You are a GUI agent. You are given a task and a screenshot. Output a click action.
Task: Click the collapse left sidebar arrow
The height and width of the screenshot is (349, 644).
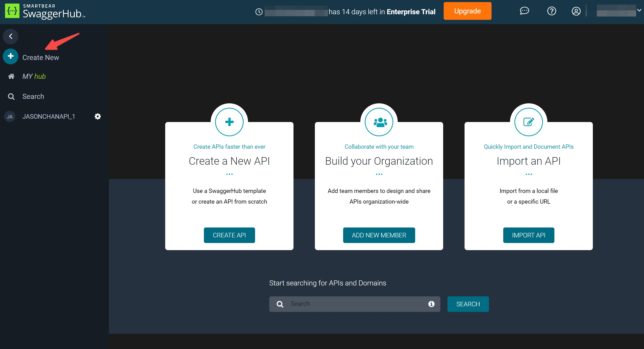point(11,36)
